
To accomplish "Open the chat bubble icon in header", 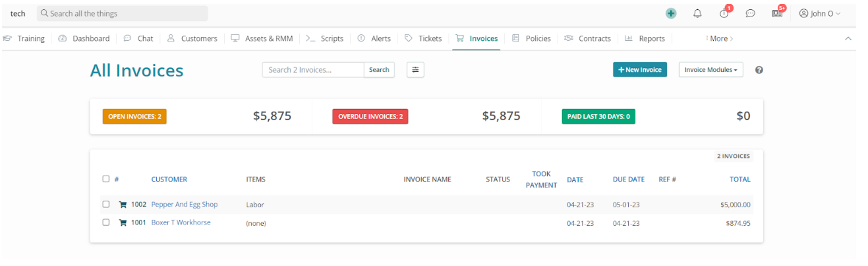I will (750, 13).
